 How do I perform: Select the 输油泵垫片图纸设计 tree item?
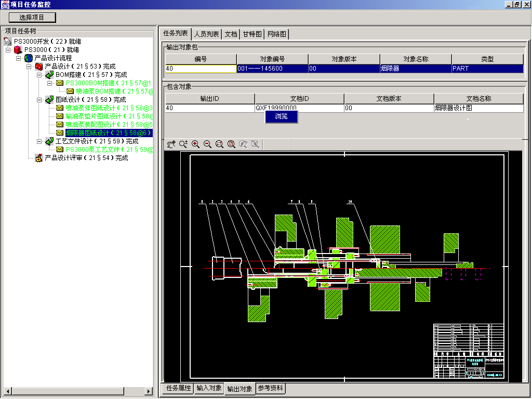tap(109, 116)
